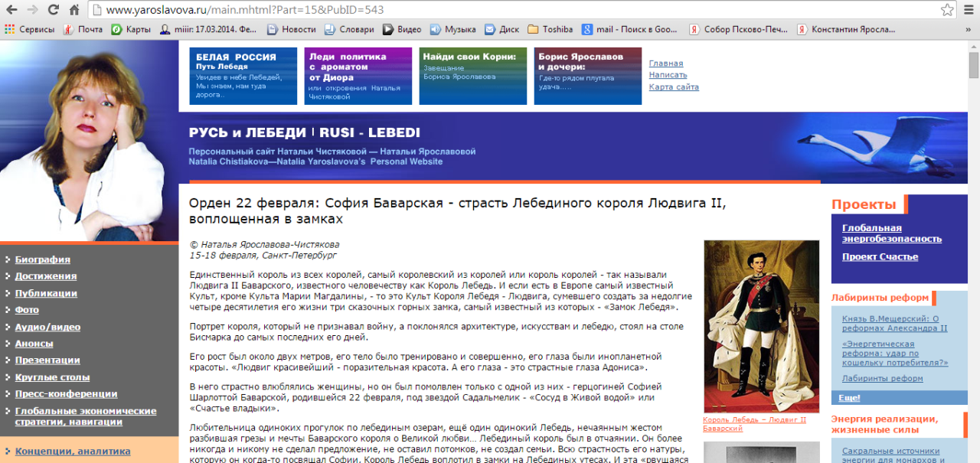Open Презентации in the left menu
The height and width of the screenshot is (463, 980).
coord(47,360)
